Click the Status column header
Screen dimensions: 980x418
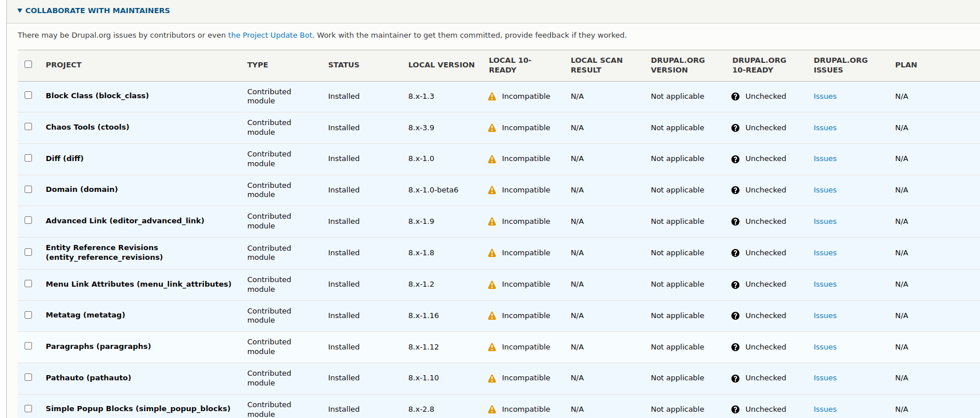pyautogui.click(x=343, y=65)
